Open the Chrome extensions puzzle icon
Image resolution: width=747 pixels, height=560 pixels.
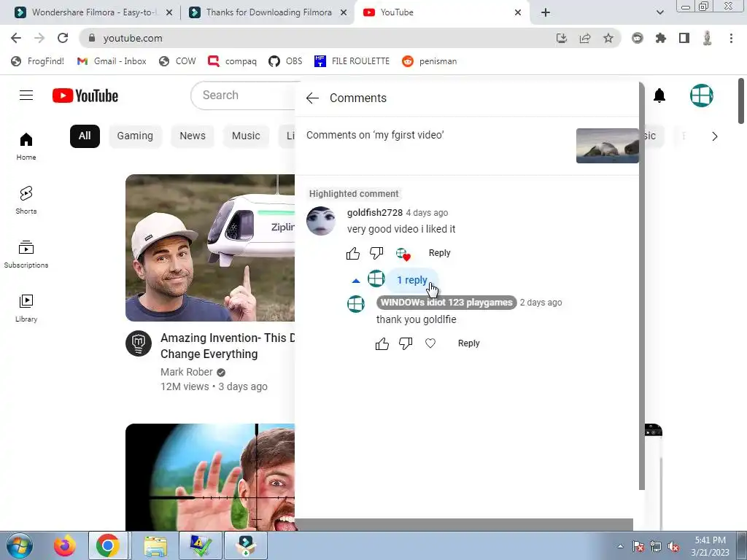tap(661, 38)
